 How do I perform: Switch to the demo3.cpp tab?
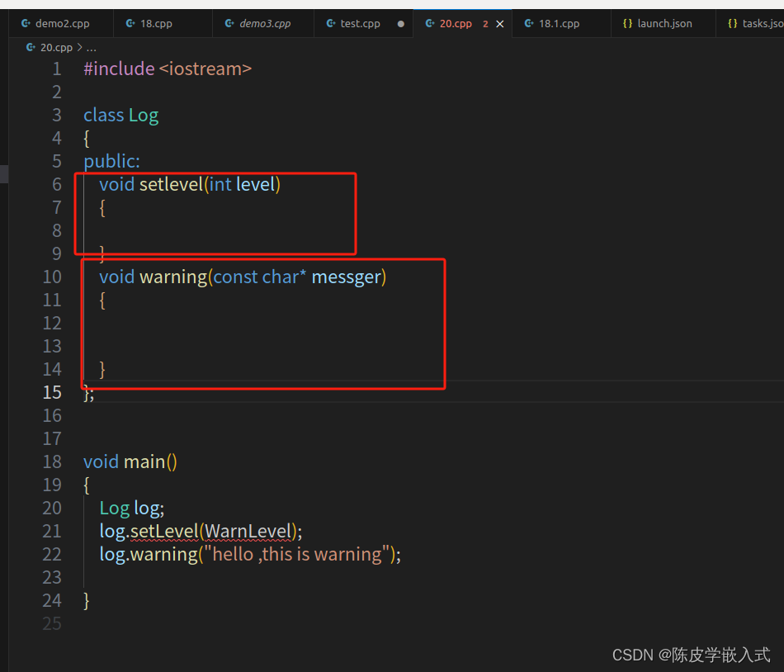pyautogui.click(x=263, y=23)
